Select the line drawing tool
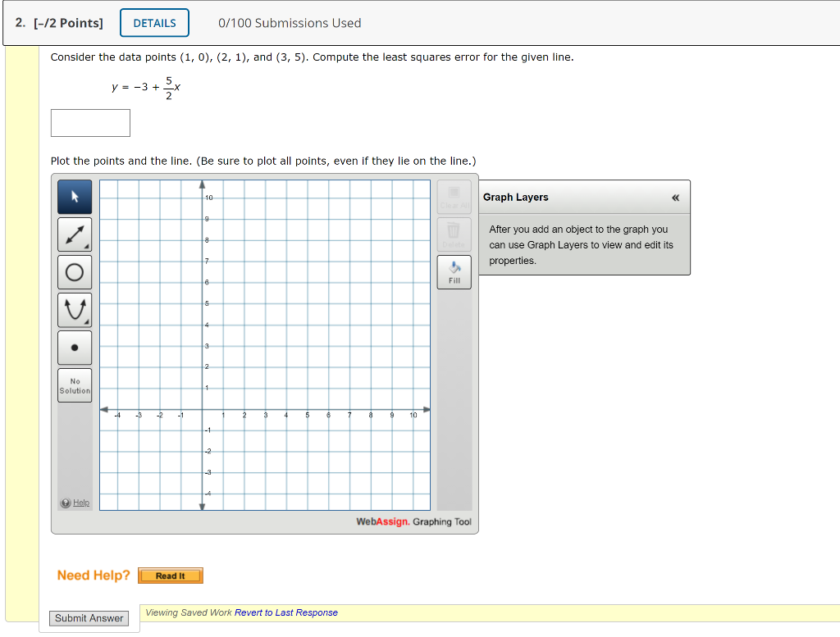The image size is (840, 637). 75,234
